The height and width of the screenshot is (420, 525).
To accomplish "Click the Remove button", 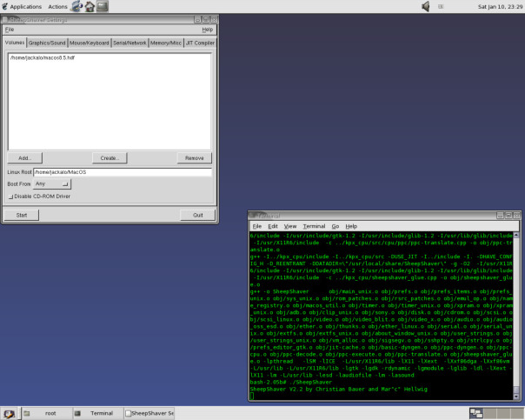I will click(x=194, y=157).
